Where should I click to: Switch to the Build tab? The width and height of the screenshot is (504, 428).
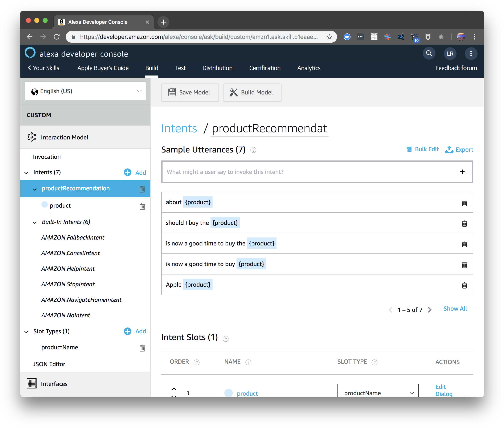pos(152,68)
